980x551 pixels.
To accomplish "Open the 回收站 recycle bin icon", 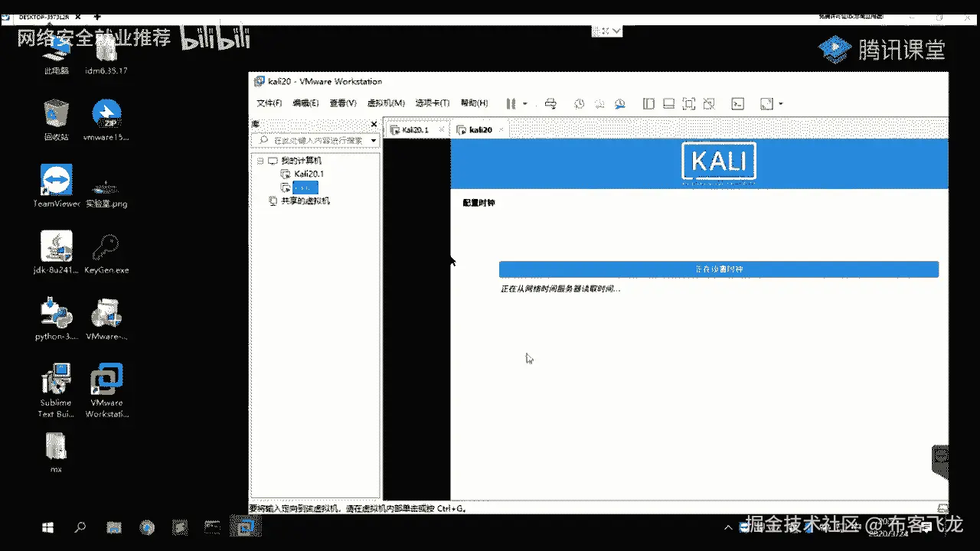I will [x=57, y=121].
